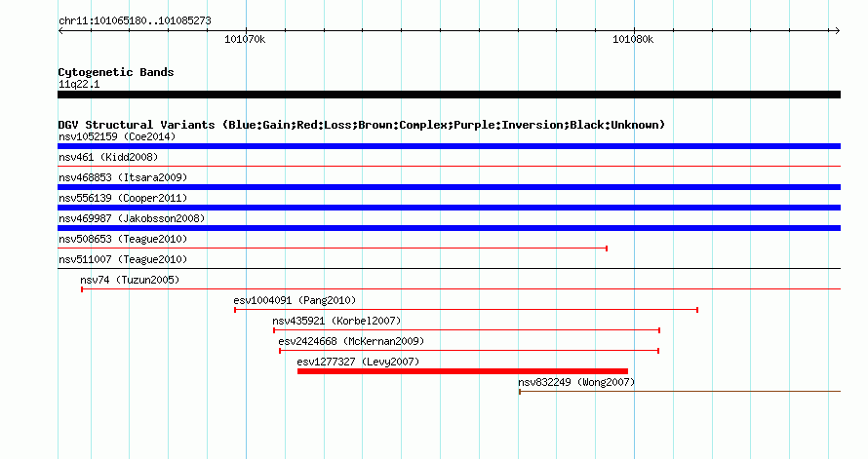Open the nsv556139 (Cooper2011) variant label

[123, 198]
